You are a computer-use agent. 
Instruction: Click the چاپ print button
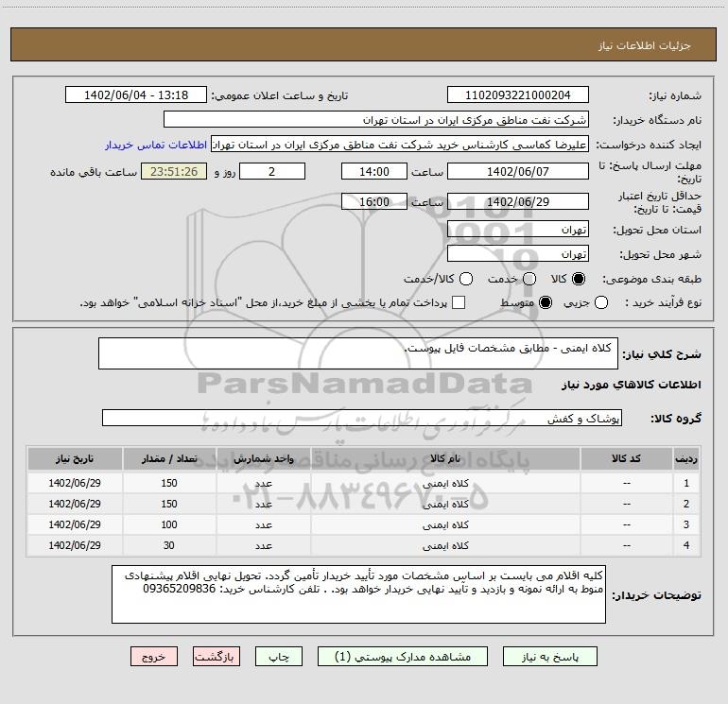pyautogui.click(x=279, y=657)
